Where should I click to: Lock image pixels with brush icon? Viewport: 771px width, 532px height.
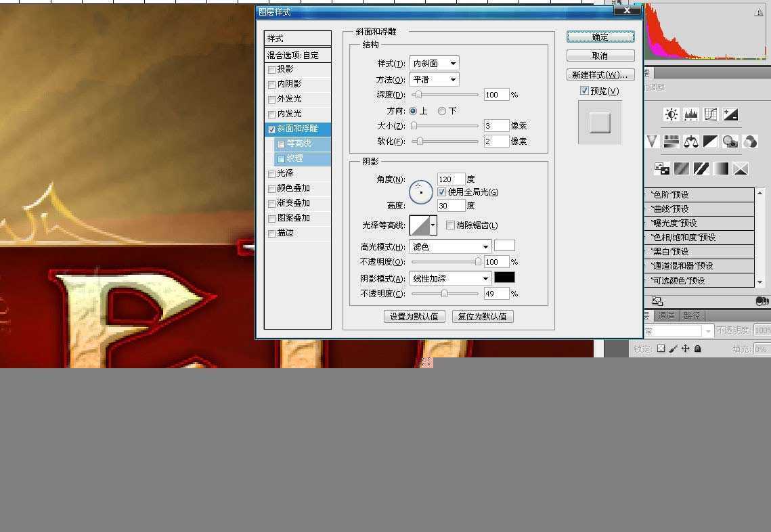(673, 349)
